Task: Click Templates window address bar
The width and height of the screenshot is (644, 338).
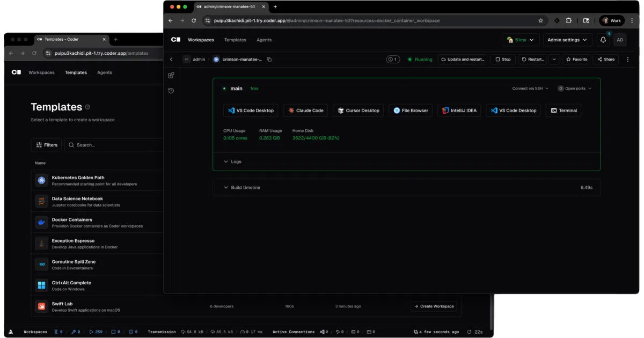Action: (x=103, y=53)
